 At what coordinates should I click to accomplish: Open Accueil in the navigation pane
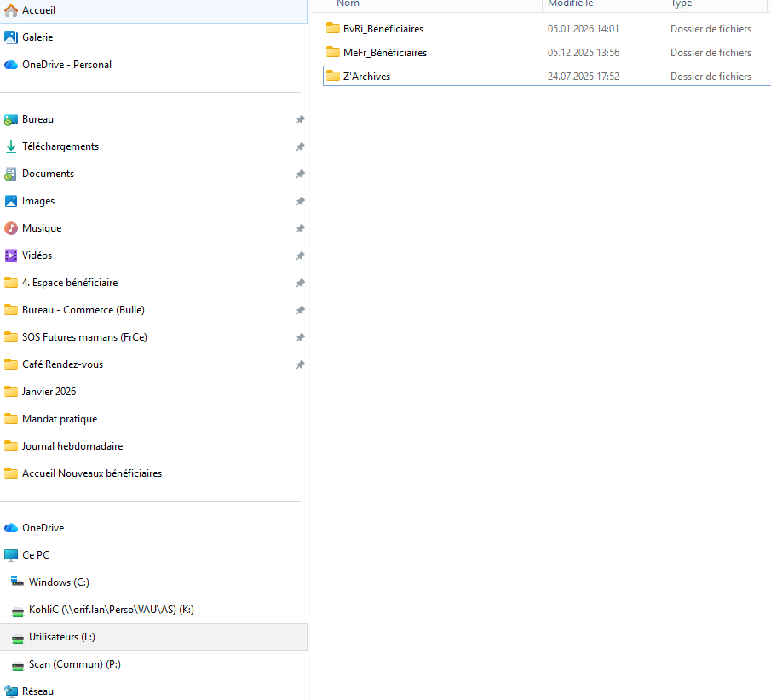coord(38,10)
